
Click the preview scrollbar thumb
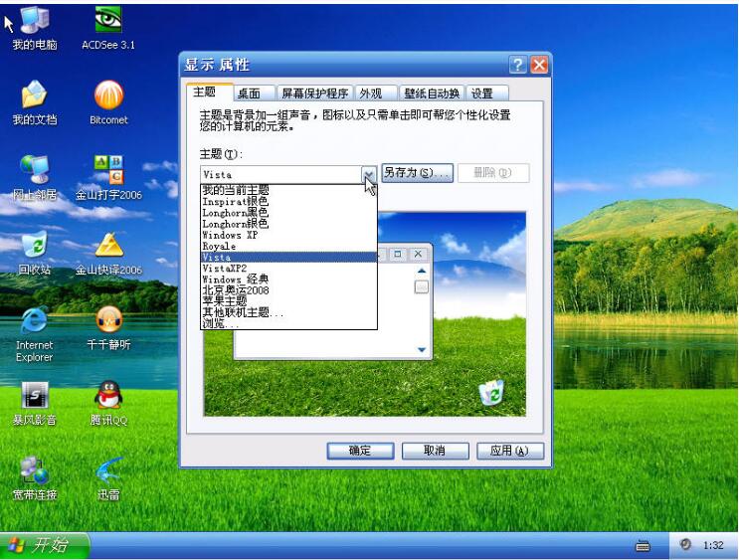click(x=422, y=286)
